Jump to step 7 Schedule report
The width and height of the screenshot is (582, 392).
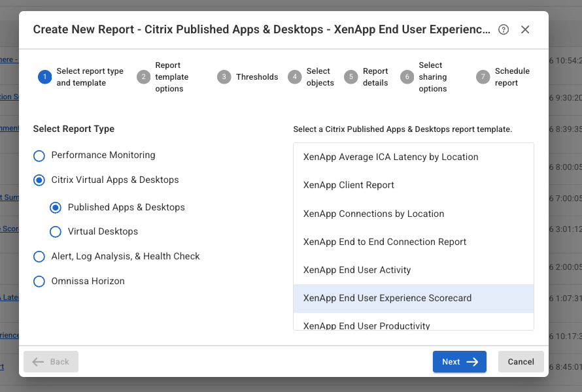click(x=503, y=77)
